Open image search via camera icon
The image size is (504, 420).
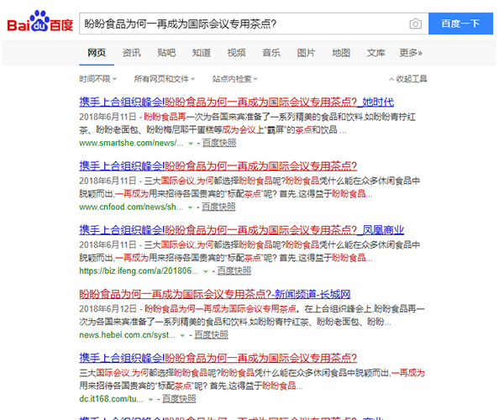click(x=415, y=24)
